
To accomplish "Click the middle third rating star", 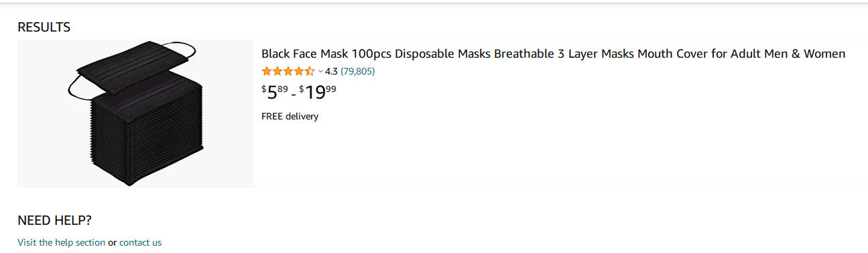I will 288,71.
